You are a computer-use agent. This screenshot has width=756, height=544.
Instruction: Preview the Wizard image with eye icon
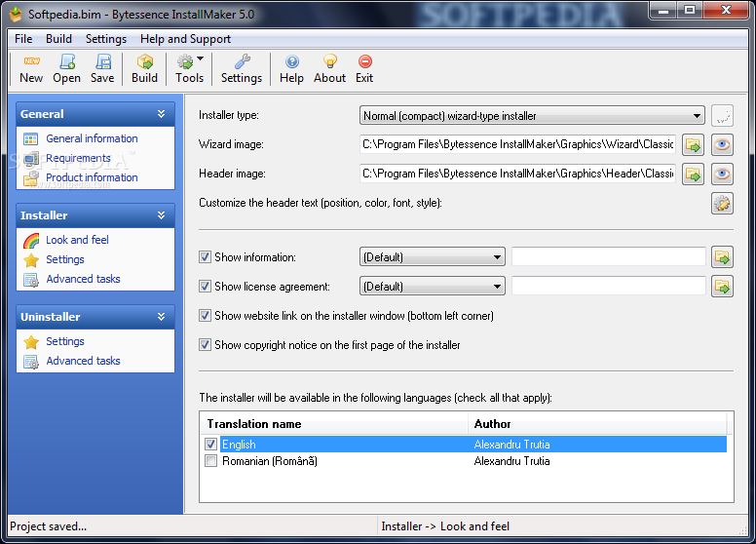point(722,144)
